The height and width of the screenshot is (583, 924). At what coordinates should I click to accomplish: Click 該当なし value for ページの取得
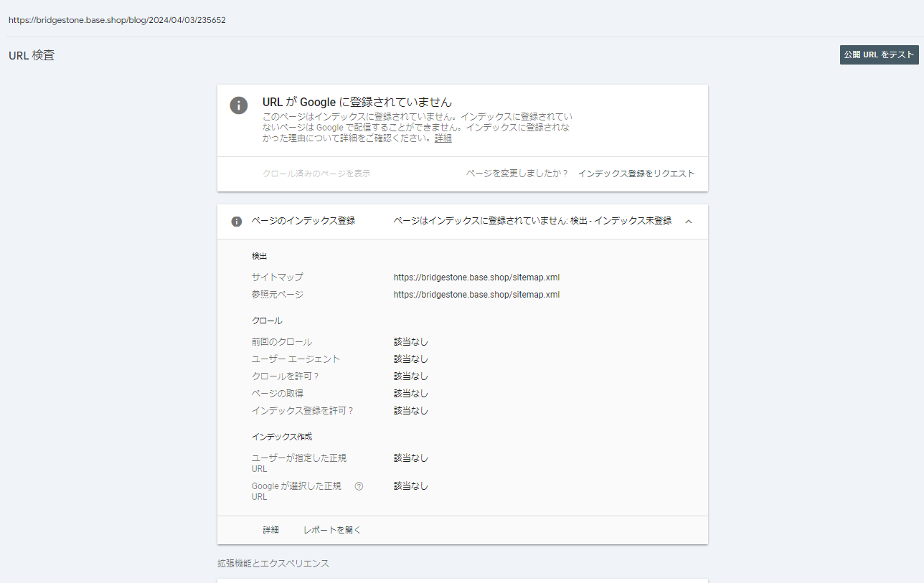(x=411, y=394)
